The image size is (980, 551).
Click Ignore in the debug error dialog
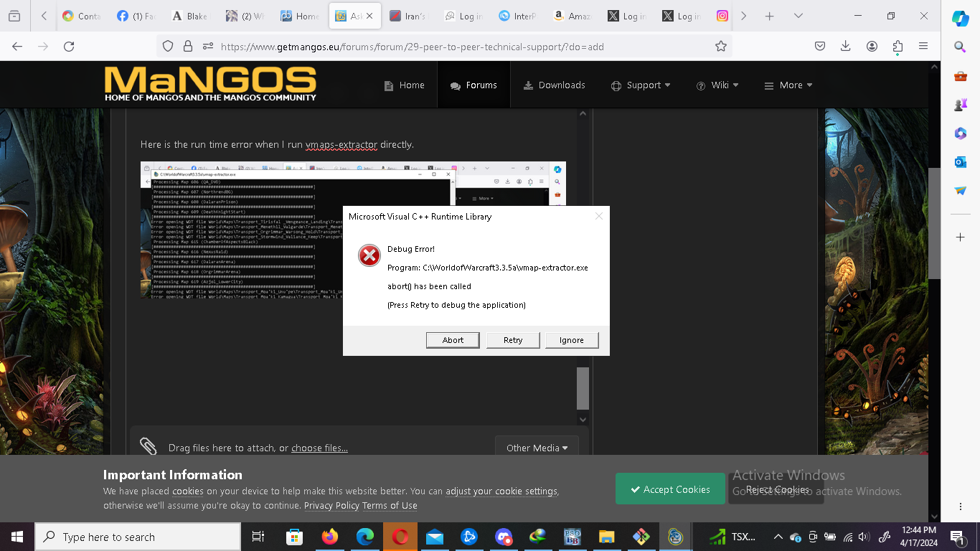coord(572,340)
